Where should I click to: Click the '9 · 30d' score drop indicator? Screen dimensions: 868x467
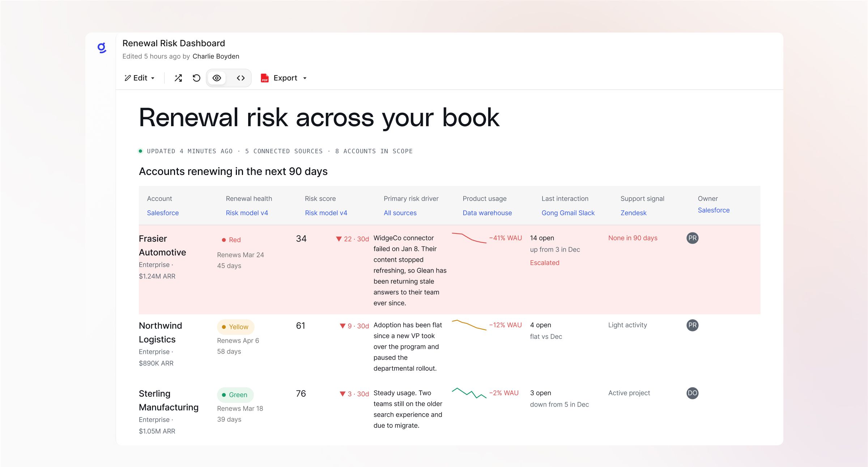pyautogui.click(x=354, y=326)
